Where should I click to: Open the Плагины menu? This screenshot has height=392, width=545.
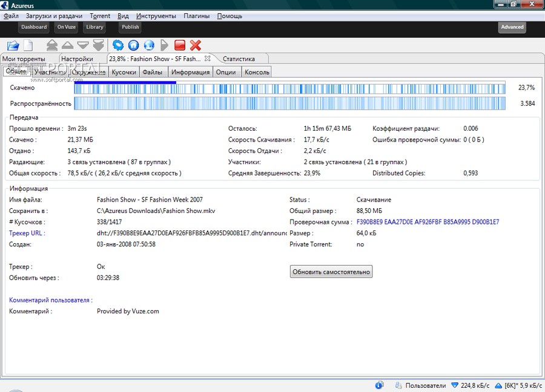196,16
